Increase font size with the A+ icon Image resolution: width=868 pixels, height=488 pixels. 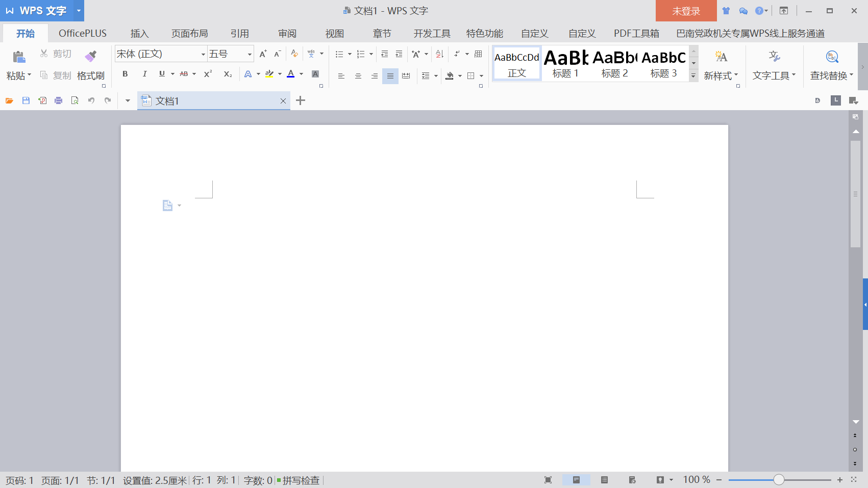coord(263,54)
